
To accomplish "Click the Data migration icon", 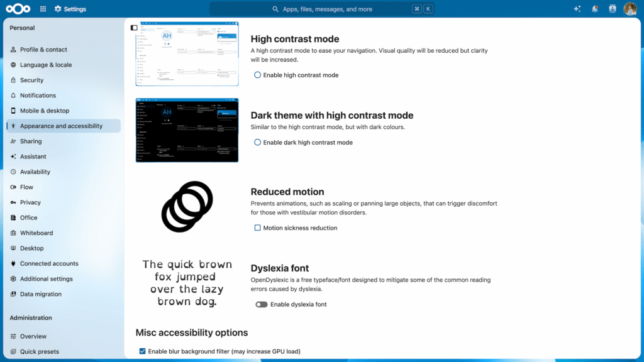I will pos(13,294).
